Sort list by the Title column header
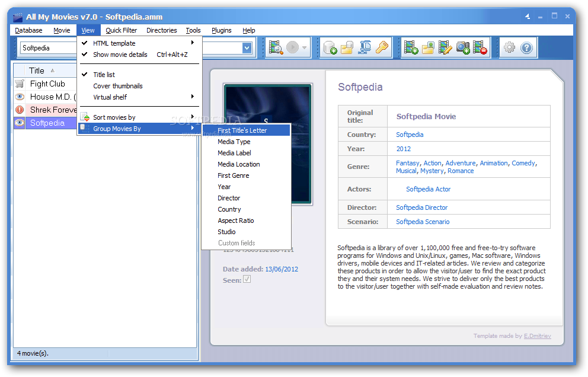Viewport: 588px width, 377px height. pos(45,71)
